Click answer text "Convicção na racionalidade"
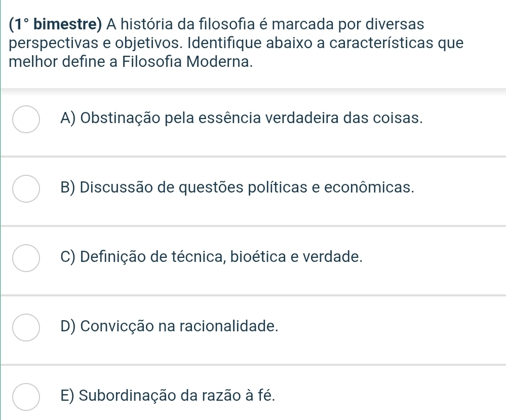506x420 pixels. pyautogui.click(x=179, y=325)
